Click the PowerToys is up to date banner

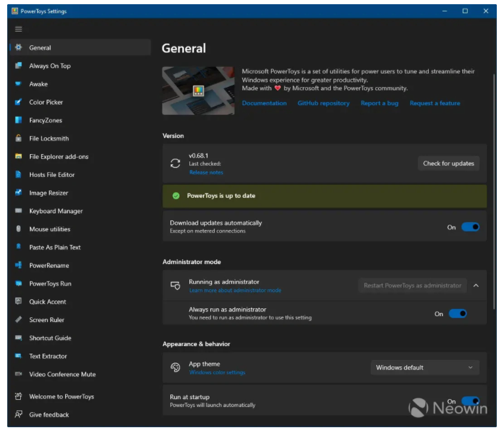[324, 195]
